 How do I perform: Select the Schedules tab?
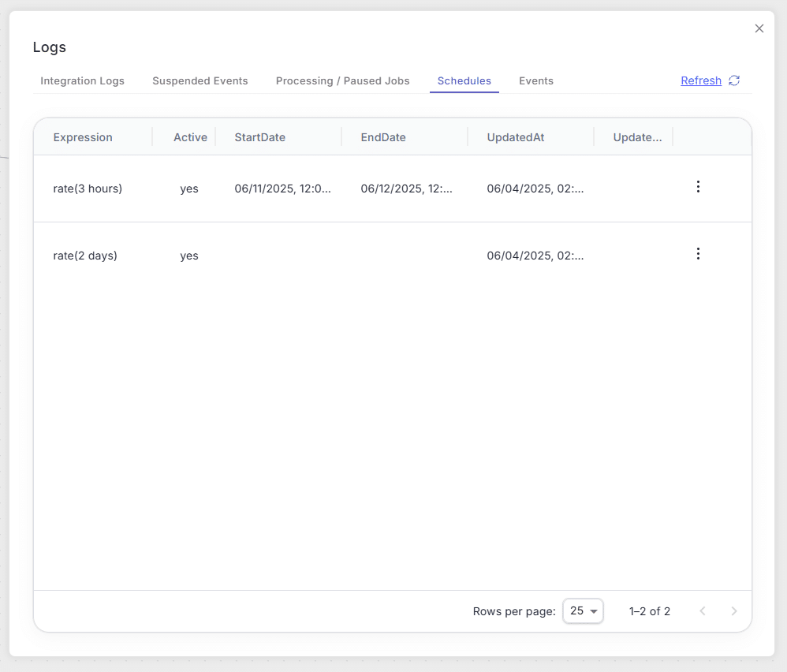[464, 80]
